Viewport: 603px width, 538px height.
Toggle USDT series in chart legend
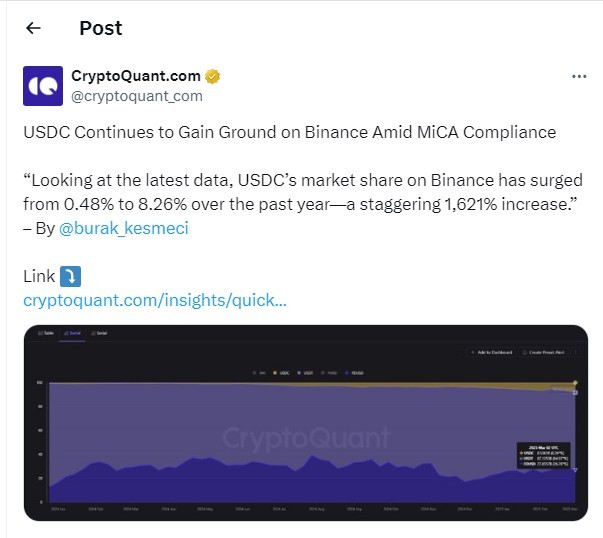tap(305, 373)
